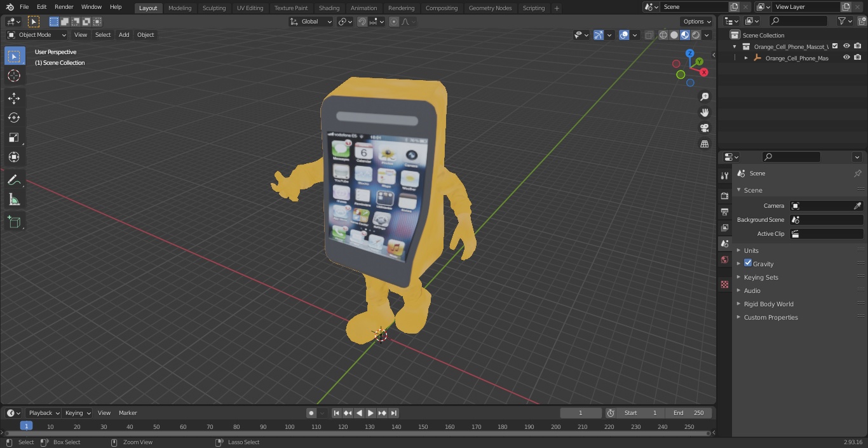
Task: Switch to the Sculpting workspace tab
Action: (214, 8)
